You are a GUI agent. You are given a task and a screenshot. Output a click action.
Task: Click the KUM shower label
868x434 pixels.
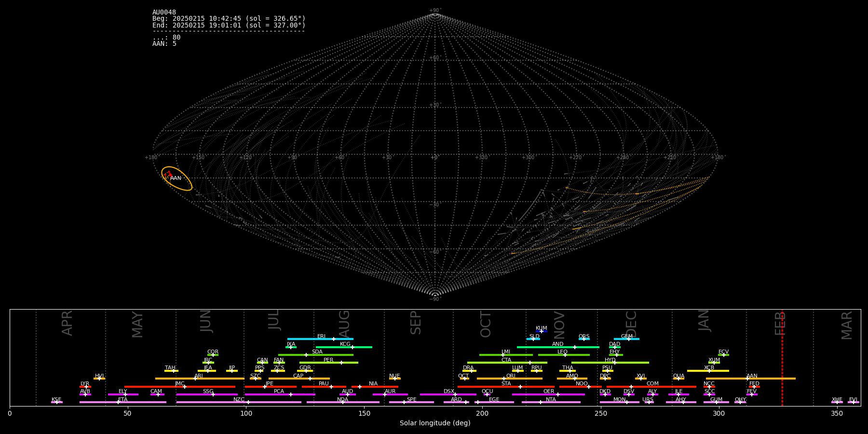click(542, 328)
